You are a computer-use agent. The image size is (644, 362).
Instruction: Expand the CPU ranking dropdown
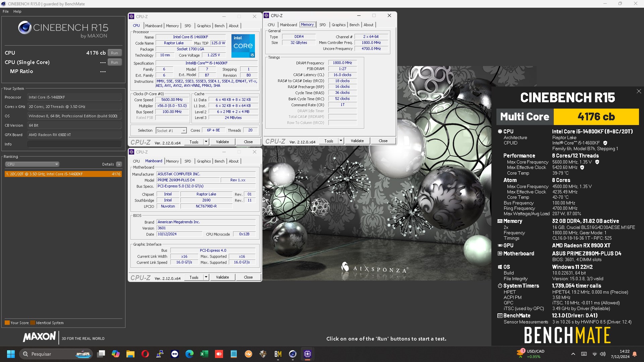(x=32, y=164)
